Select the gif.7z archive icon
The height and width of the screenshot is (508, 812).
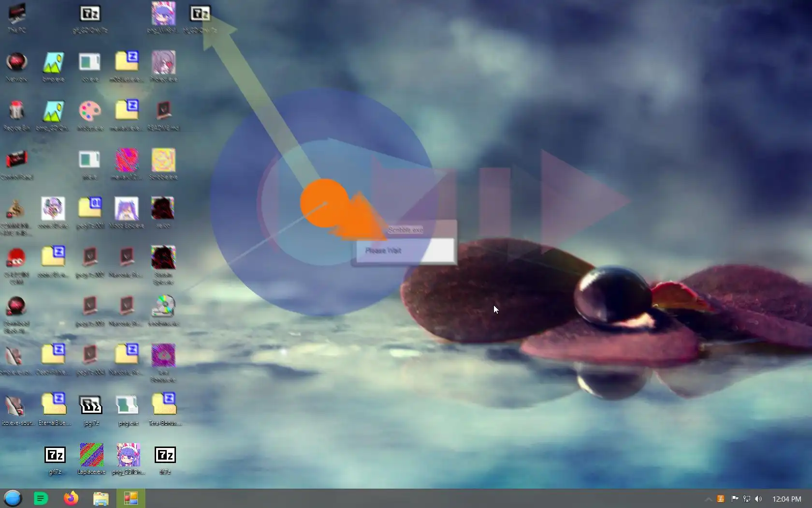tap(55, 459)
